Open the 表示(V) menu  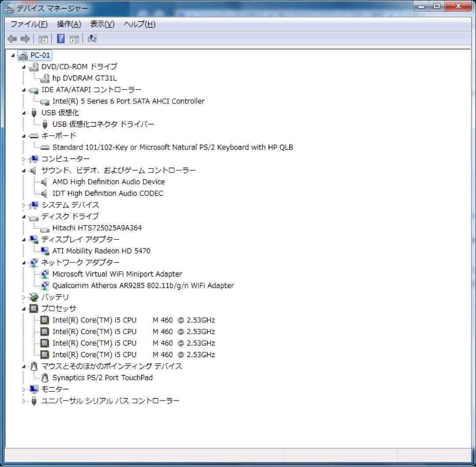point(102,24)
